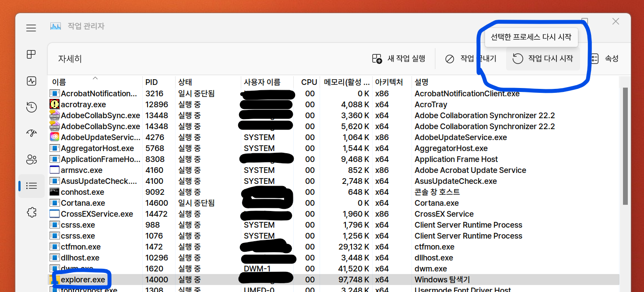View App history
The width and height of the screenshot is (644, 292).
tap(31, 107)
